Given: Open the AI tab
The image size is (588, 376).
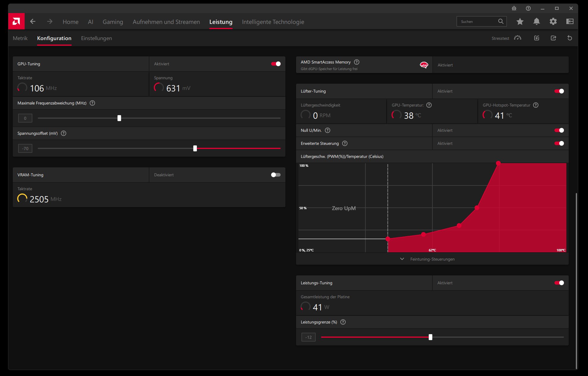Looking at the screenshot, I should 91,22.
